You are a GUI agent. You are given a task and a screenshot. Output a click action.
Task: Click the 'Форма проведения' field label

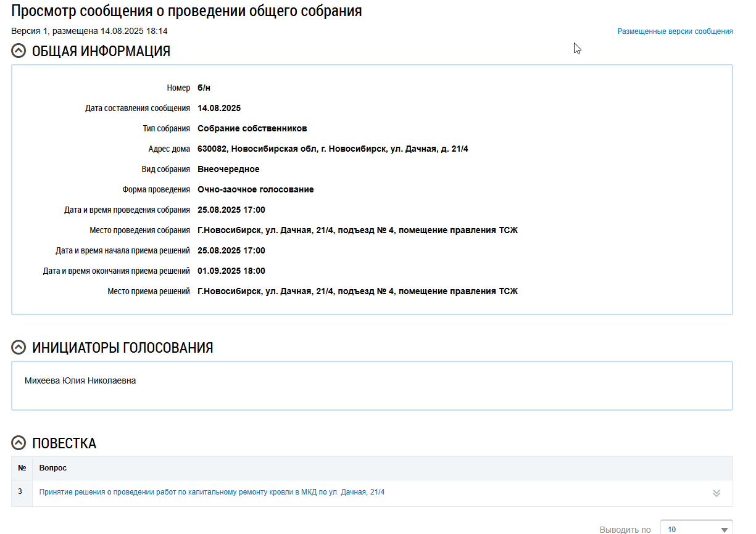[156, 190]
